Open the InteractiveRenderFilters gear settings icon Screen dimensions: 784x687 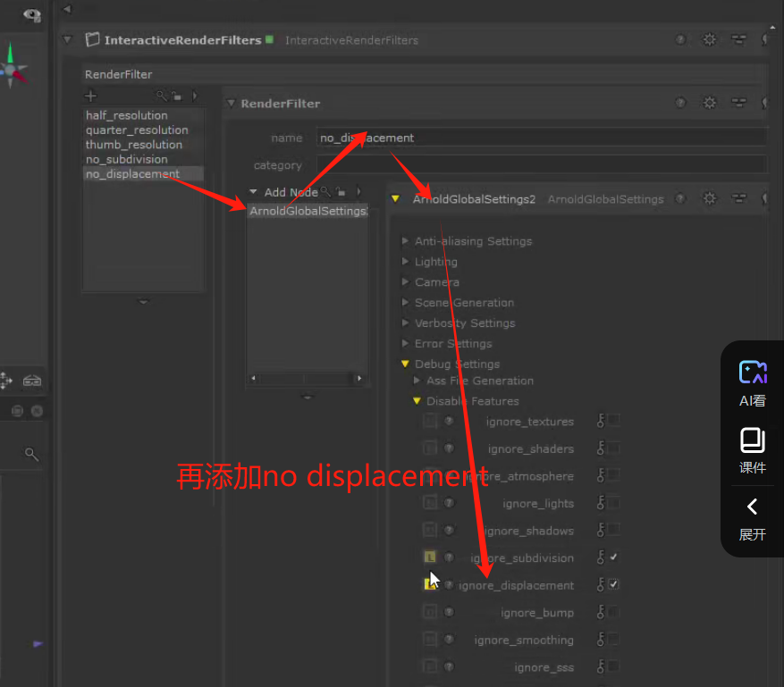click(x=710, y=40)
